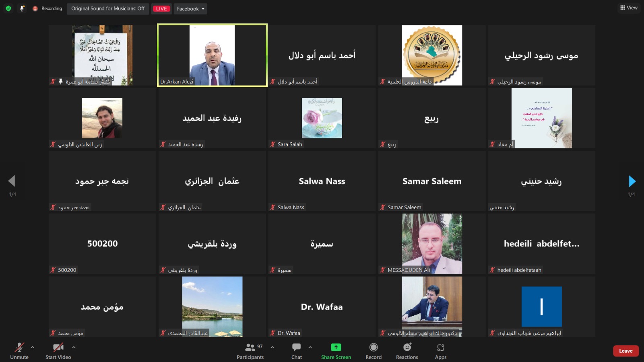Click the red Leave button
This screenshot has width=644, height=362.
click(x=626, y=351)
